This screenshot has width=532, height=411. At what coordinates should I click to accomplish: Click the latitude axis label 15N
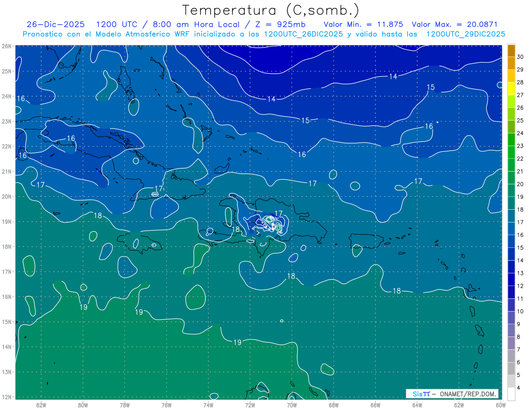pos(6,322)
